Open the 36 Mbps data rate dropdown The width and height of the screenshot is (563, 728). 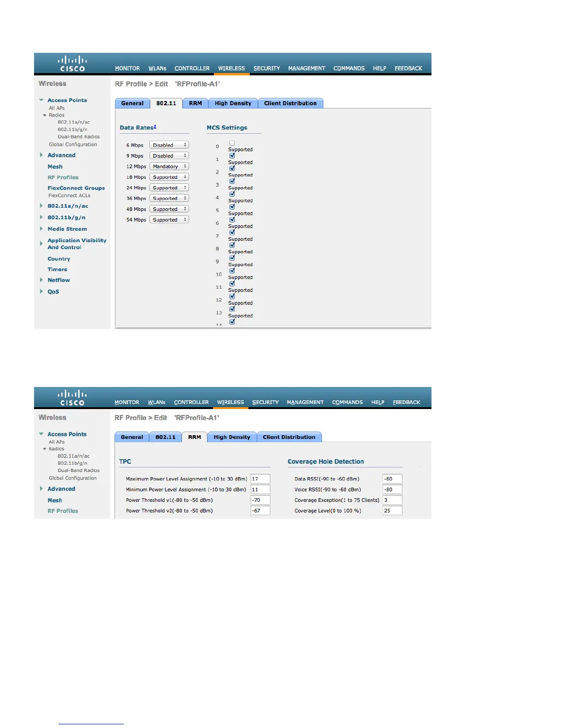pyautogui.click(x=169, y=198)
